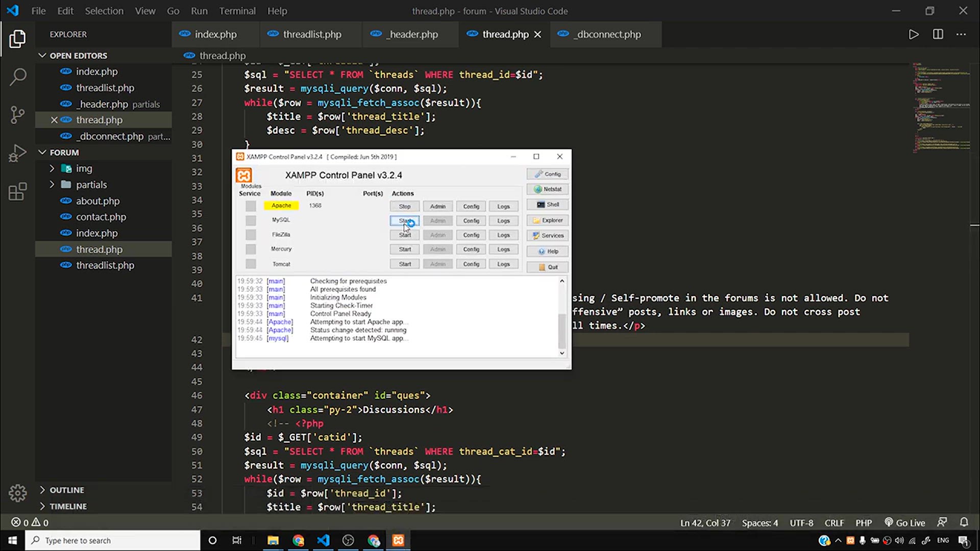Toggle the MySQL service checkbox
This screenshot has width=980, height=551.
[251, 220]
